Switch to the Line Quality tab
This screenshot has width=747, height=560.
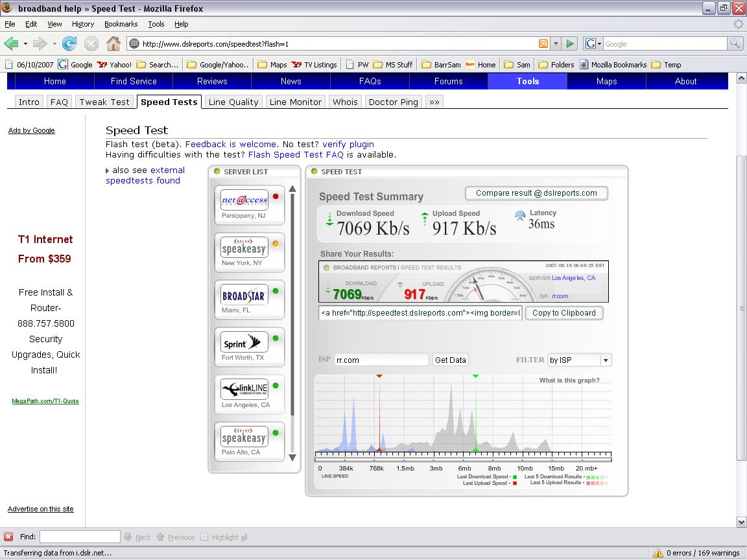click(233, 102)
